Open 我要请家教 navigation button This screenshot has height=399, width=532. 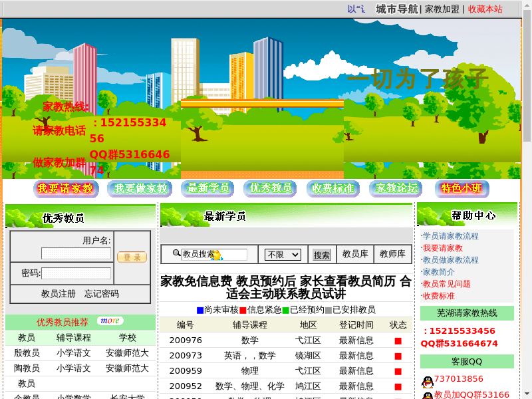[x=66, y=189]
